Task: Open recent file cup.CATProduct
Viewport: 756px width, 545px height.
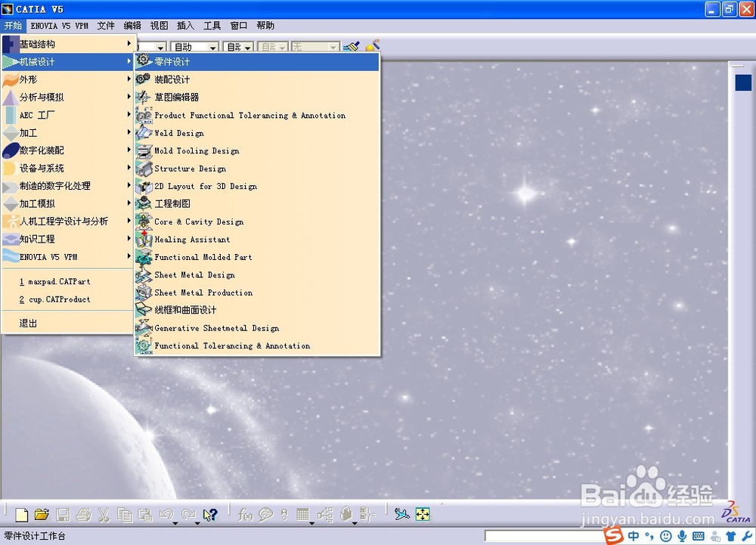Action: (67, 299)
